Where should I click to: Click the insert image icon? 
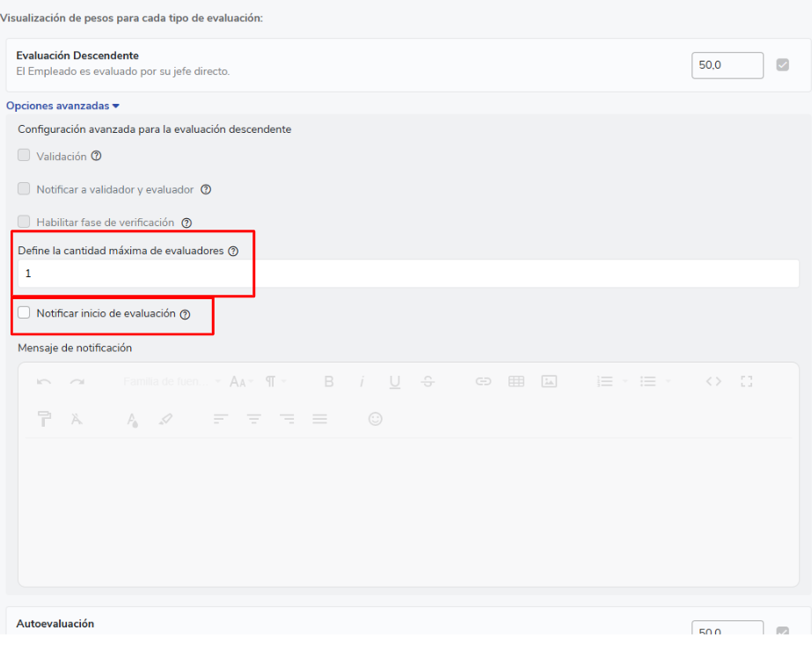pos(549,382)
